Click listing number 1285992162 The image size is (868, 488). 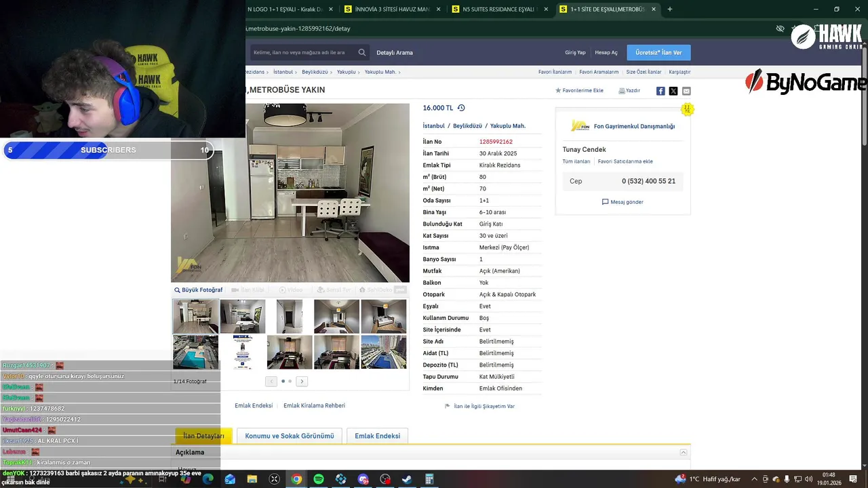[x=496, y=142]
